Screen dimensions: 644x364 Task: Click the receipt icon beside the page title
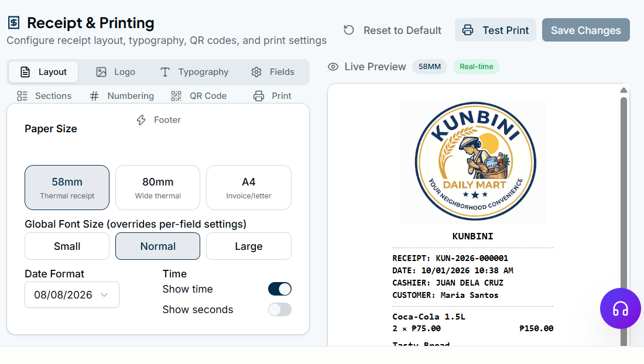[13, 23]
